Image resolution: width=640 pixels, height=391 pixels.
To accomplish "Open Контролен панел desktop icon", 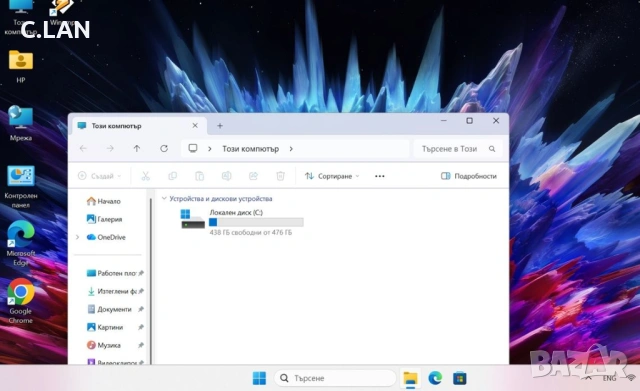I will point(21,187).
